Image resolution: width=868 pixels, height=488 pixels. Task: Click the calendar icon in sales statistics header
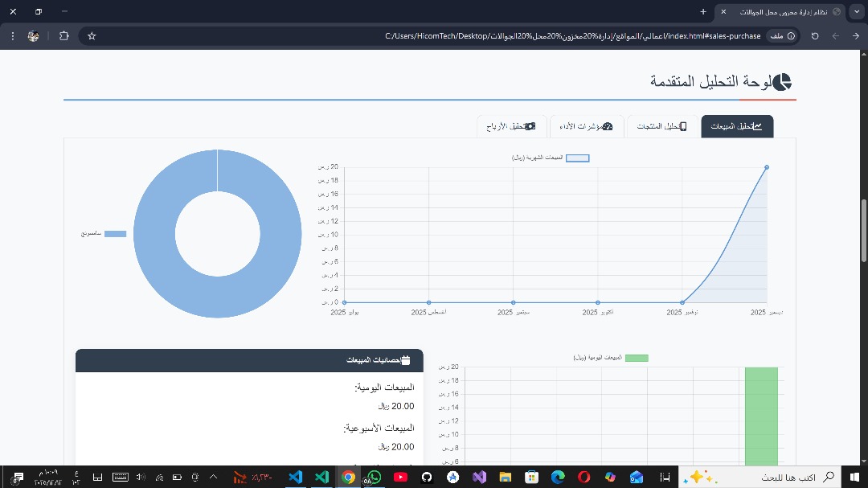point(406,360)
